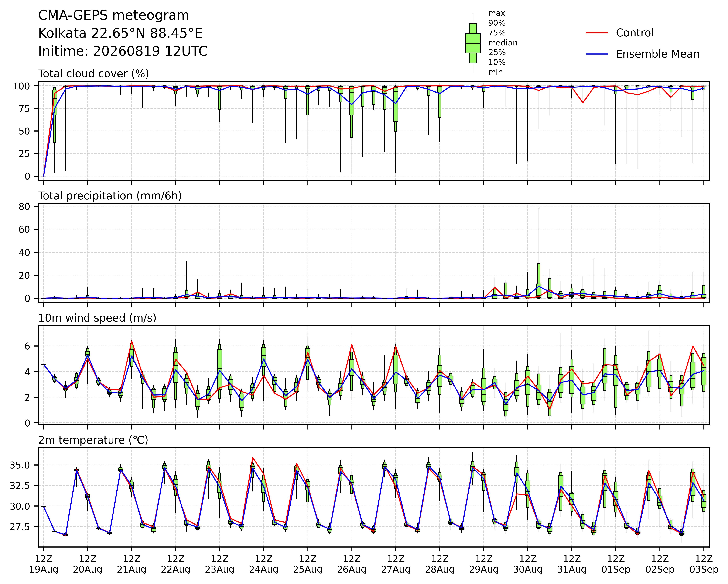Click the '12Z 31Aug' time axis label
The image size is (728, 584).
(572, 564)
